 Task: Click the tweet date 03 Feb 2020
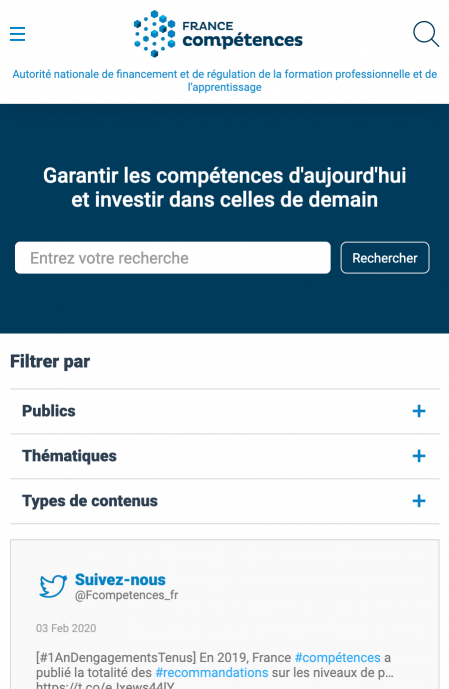(66, 628)
